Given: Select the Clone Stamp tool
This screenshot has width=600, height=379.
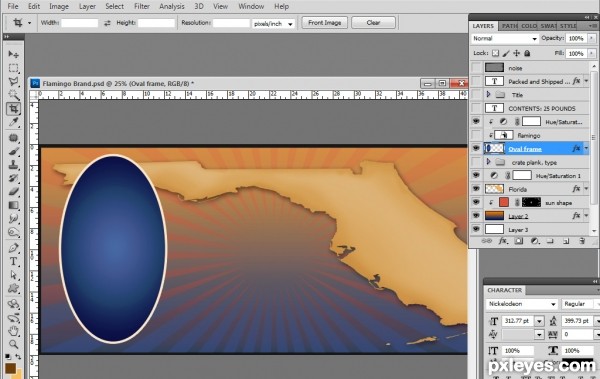Looking at the screenshot, I should click(x=13, y=165).
